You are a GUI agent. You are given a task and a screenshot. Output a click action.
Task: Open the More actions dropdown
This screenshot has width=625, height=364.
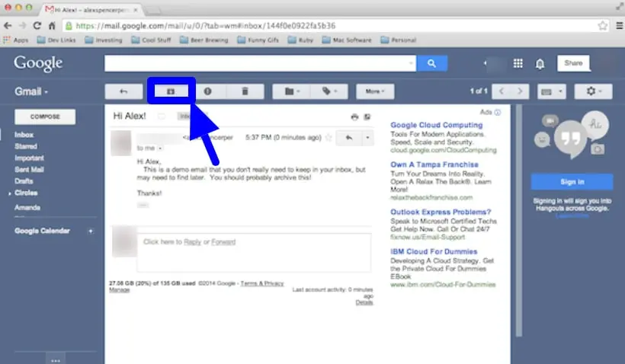(375, 91)
